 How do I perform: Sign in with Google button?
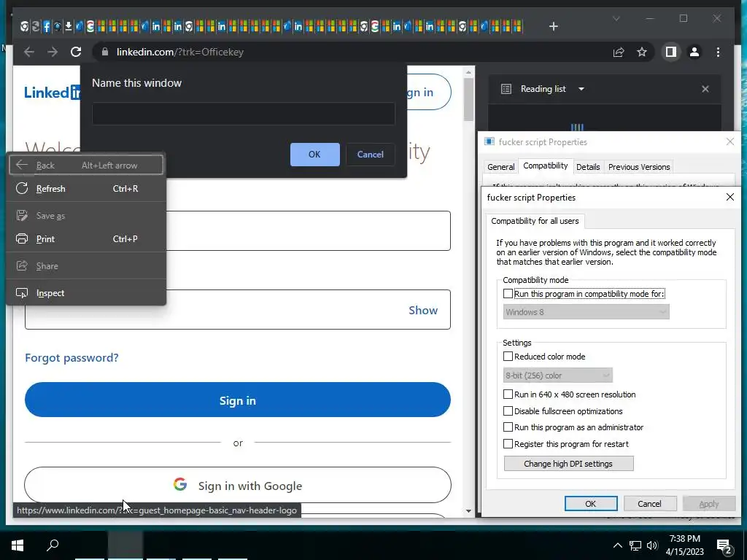click(238, 485)
